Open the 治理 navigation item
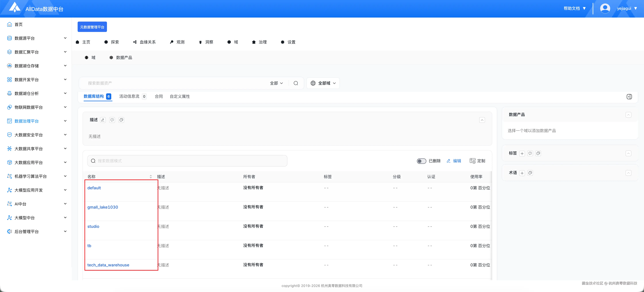 [259, 42]
